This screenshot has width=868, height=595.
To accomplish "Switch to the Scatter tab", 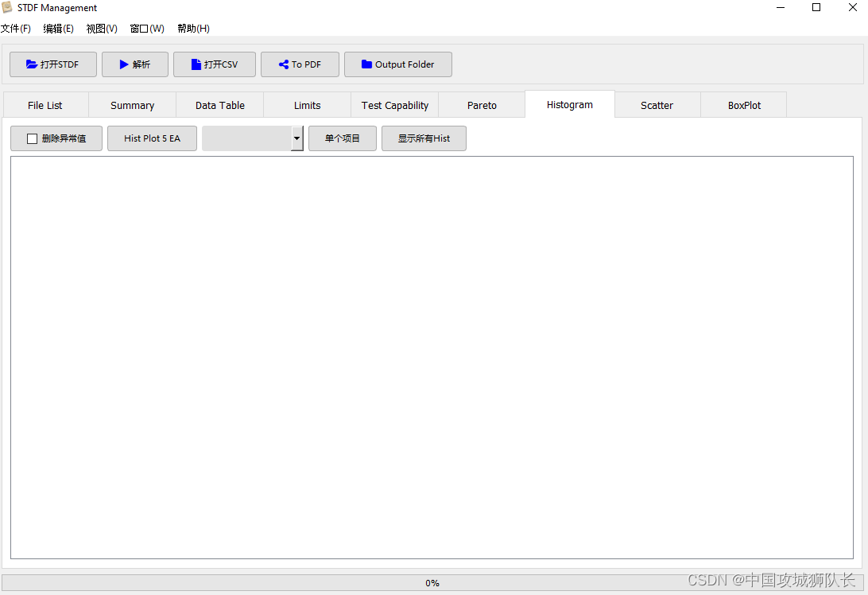I will tap(657, 104).
